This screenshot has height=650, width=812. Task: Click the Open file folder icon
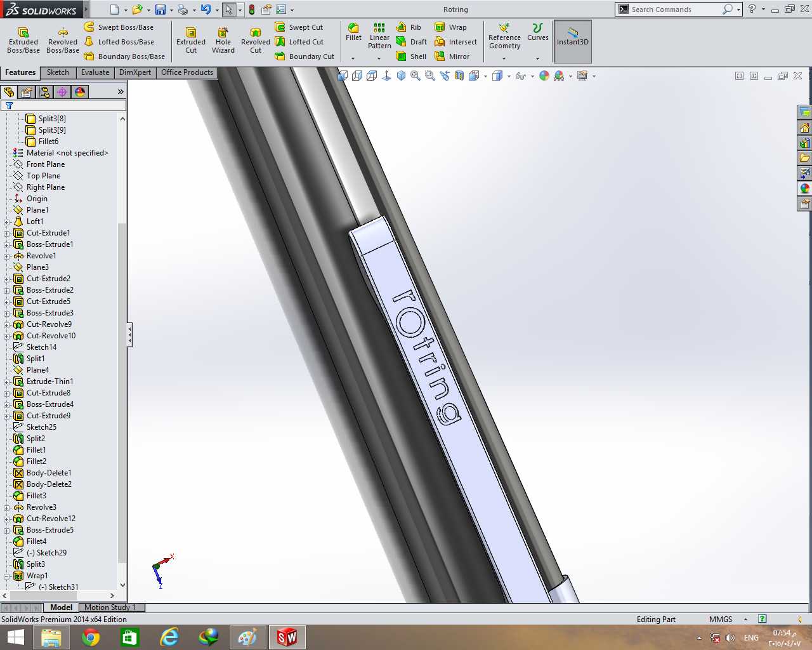point(137,10)
